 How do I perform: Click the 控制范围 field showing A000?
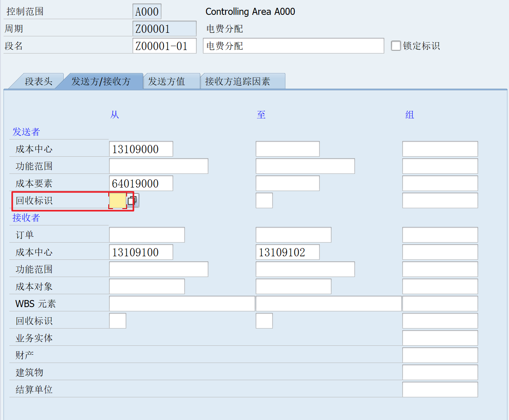click(147, 11)
